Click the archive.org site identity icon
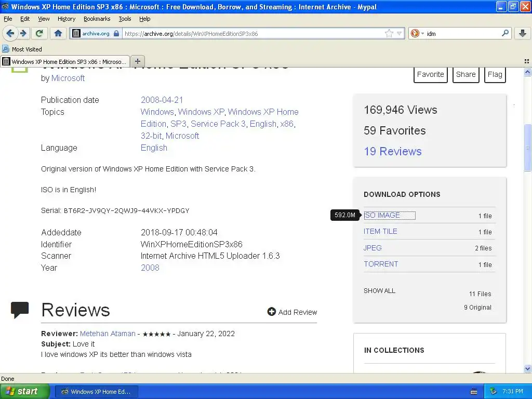Viewport: 532px width, 399px height. click(x=76, y=33)
